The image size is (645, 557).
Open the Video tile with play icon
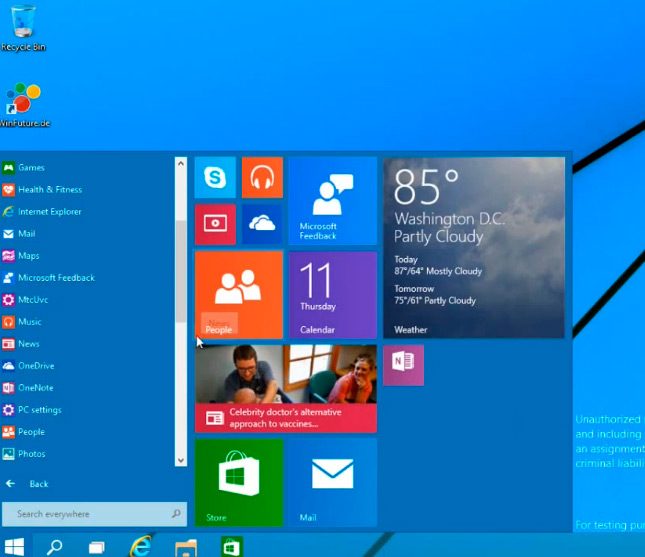tap(215, 224)
